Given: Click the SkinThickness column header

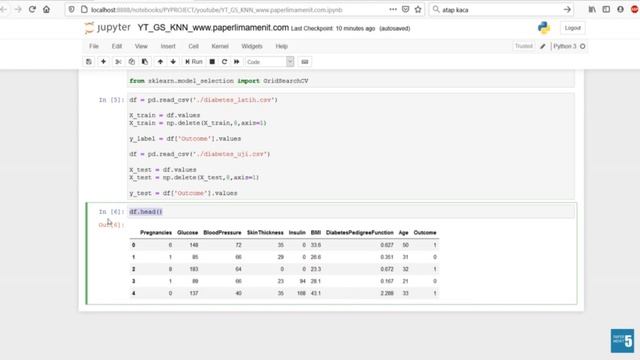Looking at the screenshot, I should tap(265, 233).
